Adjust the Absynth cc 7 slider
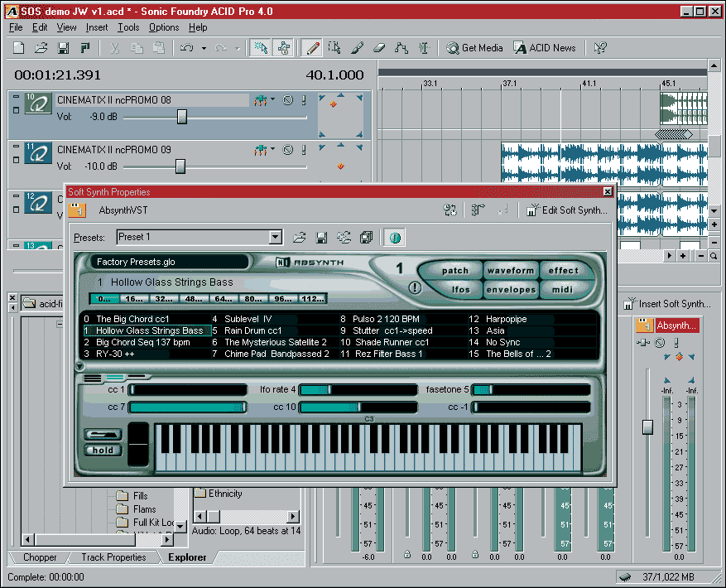726x588 pixels. [188, 407]
